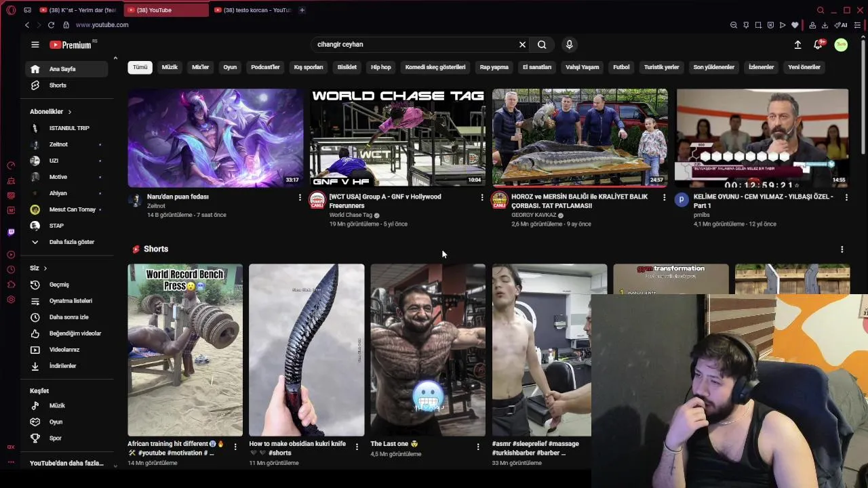Open the Opera main menu logo
Viewport: 868px width, 488px height.
point(11,10)
